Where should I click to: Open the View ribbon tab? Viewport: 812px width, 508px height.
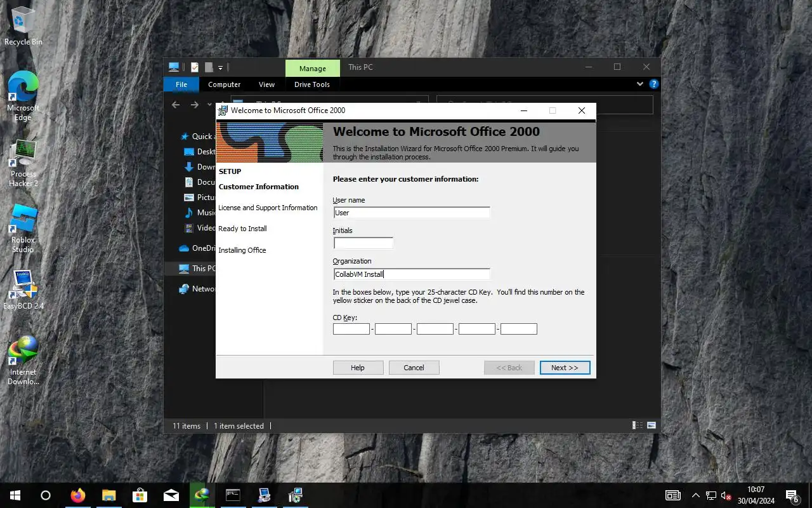267,84
